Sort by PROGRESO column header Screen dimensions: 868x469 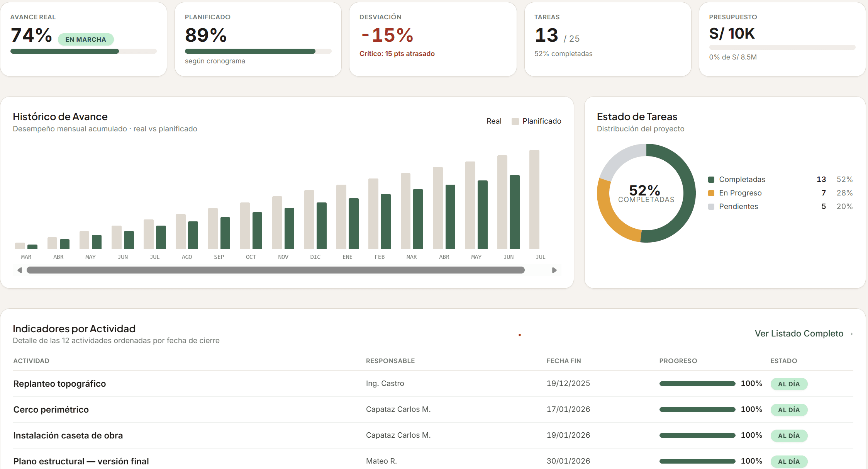tap(678, 361)
